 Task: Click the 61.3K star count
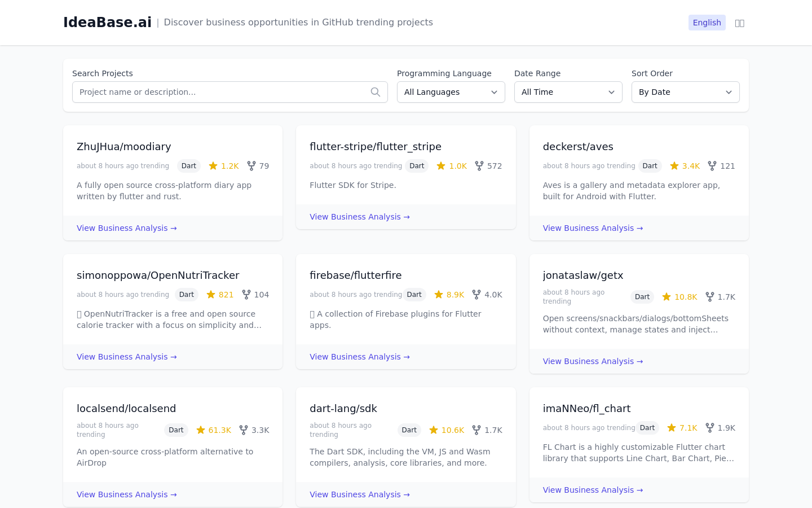pos(220,430)
